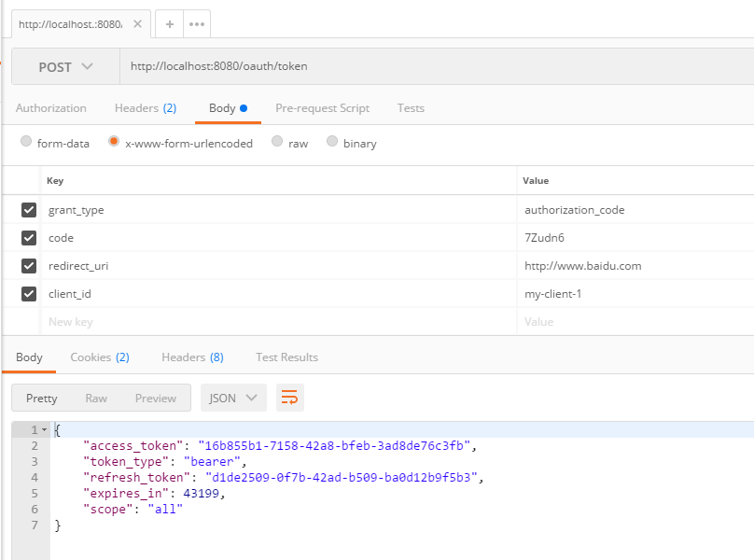
Task: Open the tab options three-dots menu
Action: [197, 24]
